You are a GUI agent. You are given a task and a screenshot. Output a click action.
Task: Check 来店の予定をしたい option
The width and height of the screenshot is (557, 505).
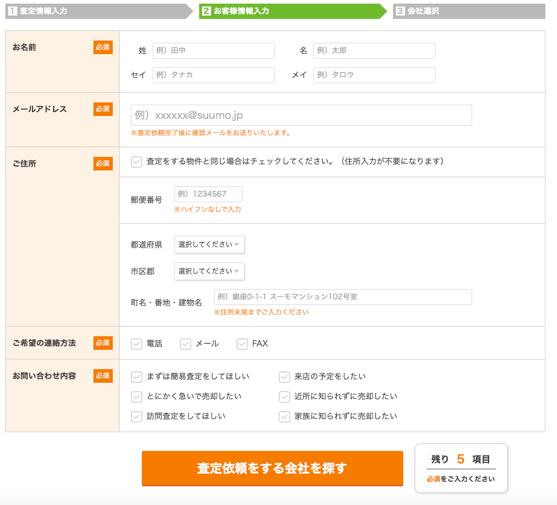click(x=284, y=377)
